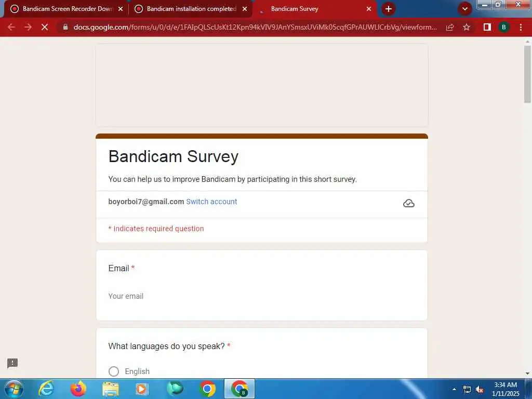The height and width of the screenshot is (399, 532).
Task: Open the muted volume tray icon
Action: pyautogui.click(x=480, y=390)
